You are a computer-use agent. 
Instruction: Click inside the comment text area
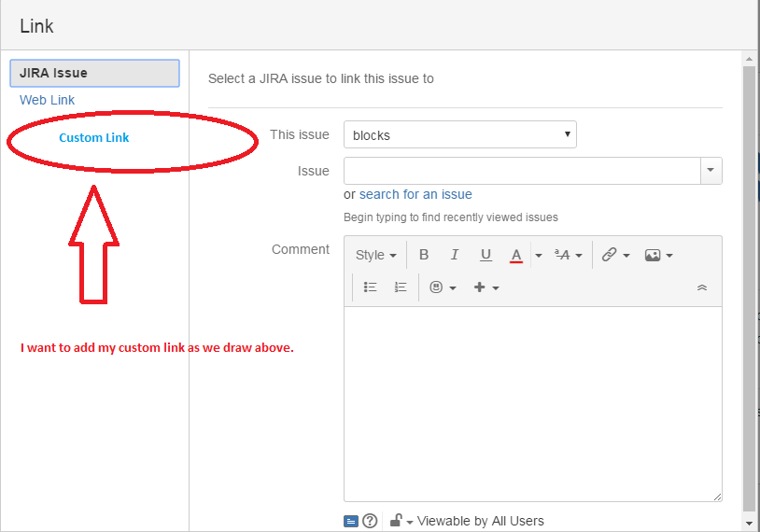533,404
